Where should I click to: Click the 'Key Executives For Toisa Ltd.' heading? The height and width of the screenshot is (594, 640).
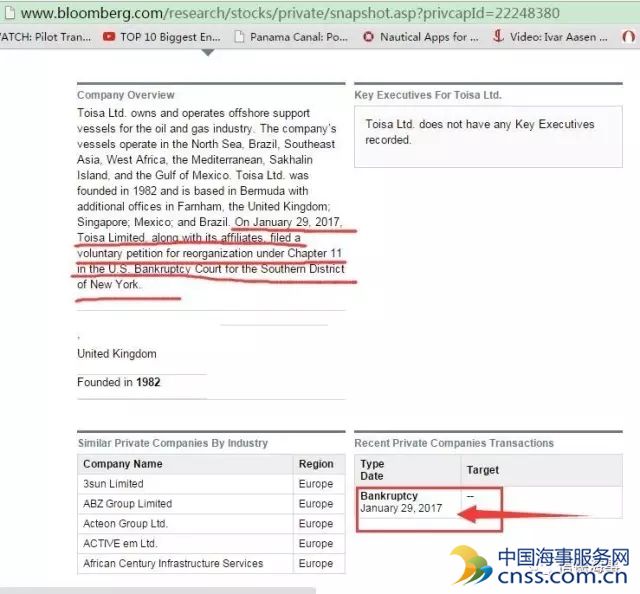428,95
